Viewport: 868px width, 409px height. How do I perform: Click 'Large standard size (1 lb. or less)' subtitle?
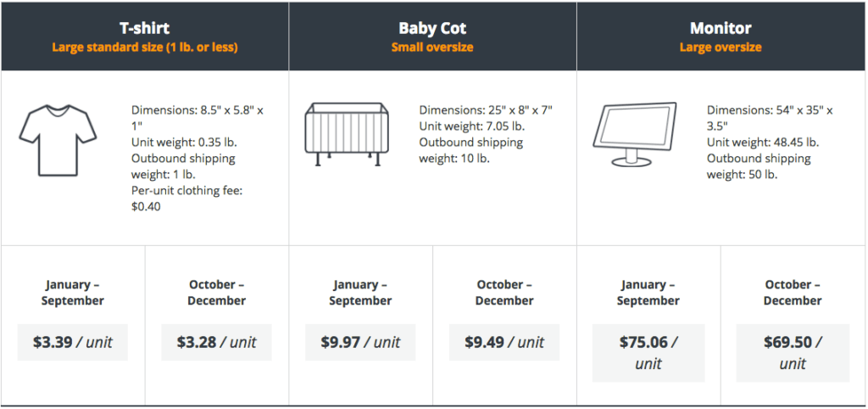[144, 48]
